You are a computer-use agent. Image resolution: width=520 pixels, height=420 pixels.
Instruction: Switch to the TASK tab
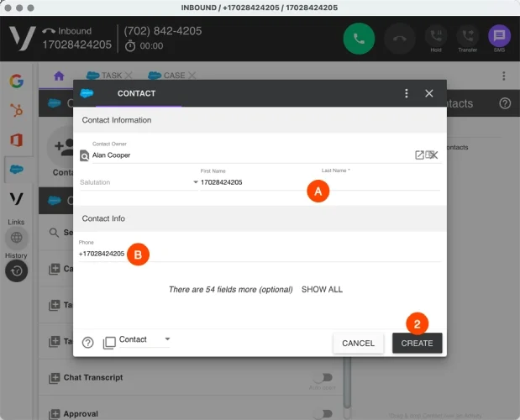[x=104, y=76]
